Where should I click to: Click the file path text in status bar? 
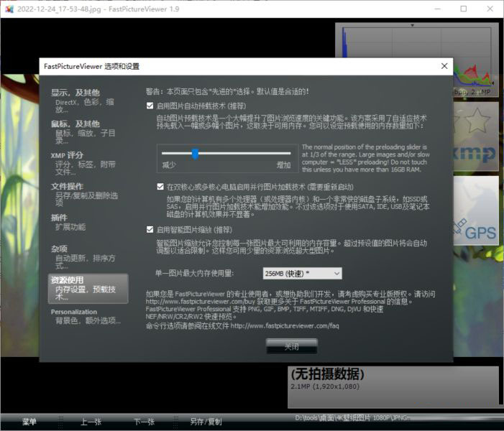(x=353, y=417)
